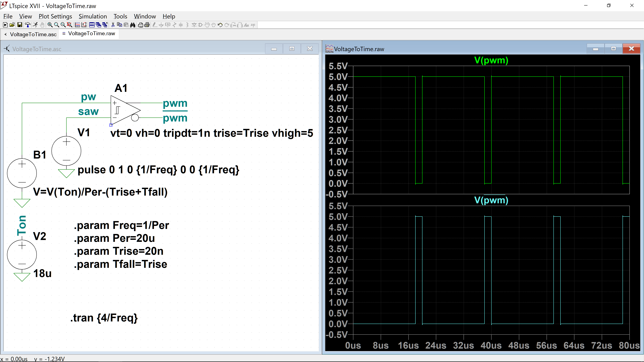The height and width of the screenshot is (362, 644).
Task: Click the '40us' time axis label
Action: pos(491,346)
